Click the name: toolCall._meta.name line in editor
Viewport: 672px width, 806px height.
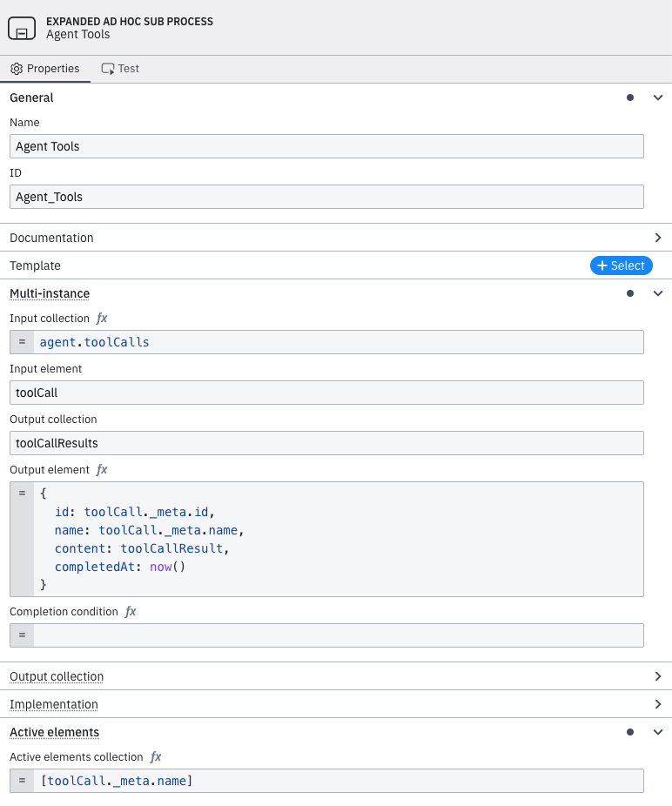(x=149, y=530)
